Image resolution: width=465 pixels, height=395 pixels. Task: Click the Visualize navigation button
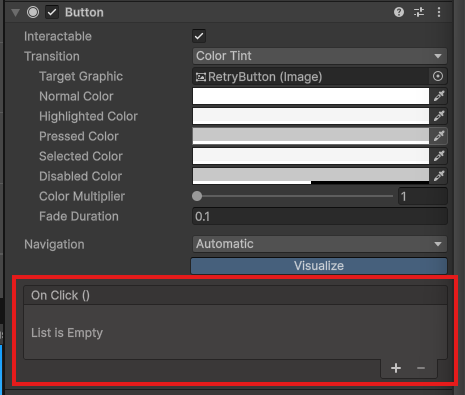(319, 266)
